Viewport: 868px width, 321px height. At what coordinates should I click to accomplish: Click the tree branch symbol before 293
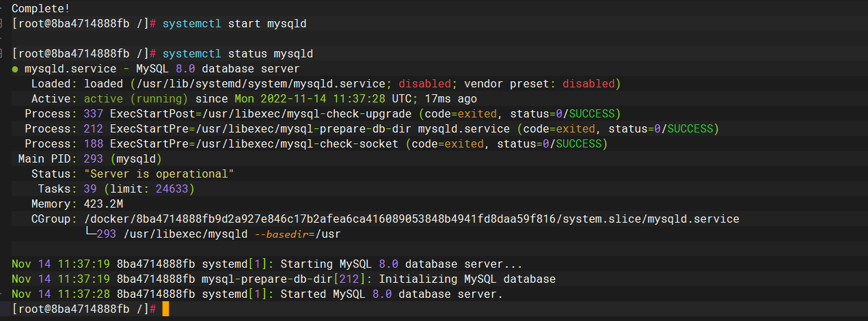point(90,234)
